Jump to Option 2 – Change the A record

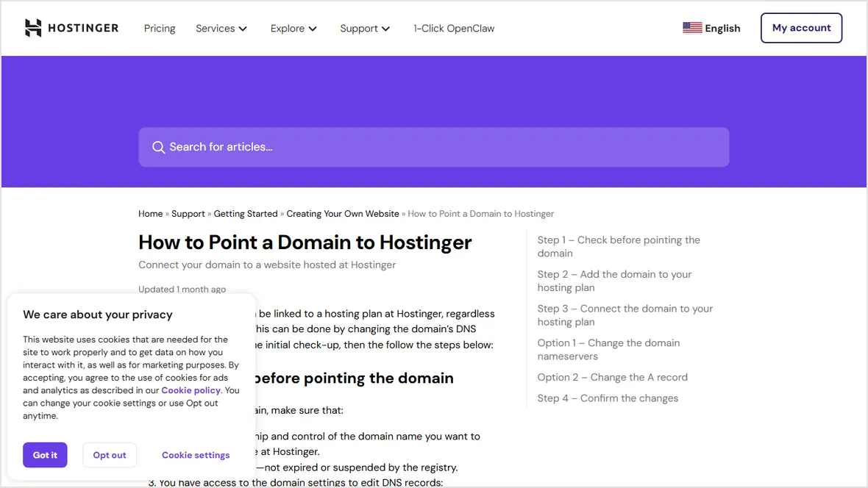tap(612, 377)
